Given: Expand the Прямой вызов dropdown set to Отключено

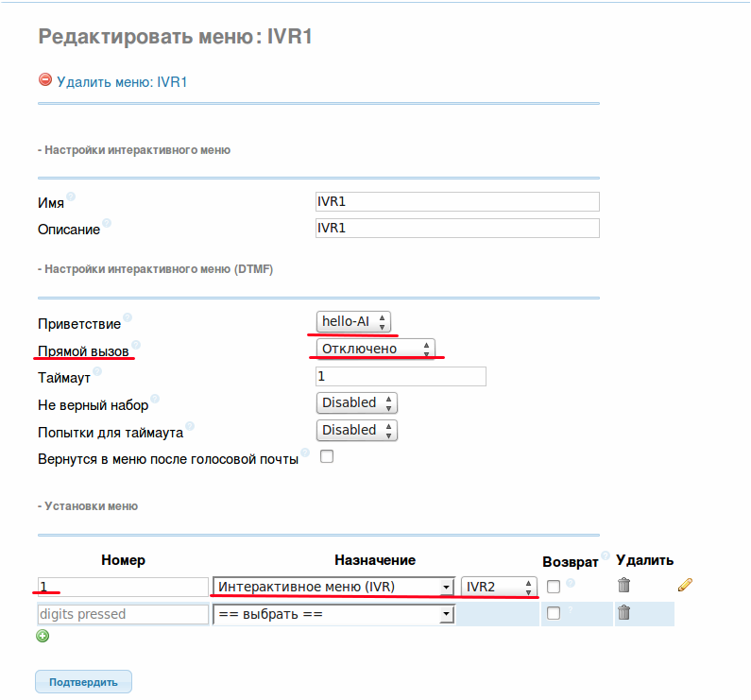Looking at the screenshot, I should tap(376, 349).
